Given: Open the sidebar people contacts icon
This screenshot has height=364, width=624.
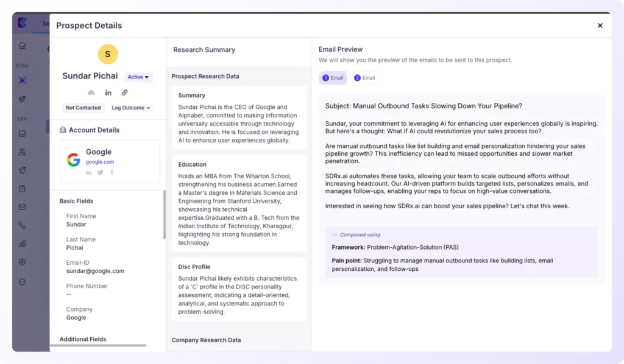Looking at the screenshot, I should pos(23,152).
